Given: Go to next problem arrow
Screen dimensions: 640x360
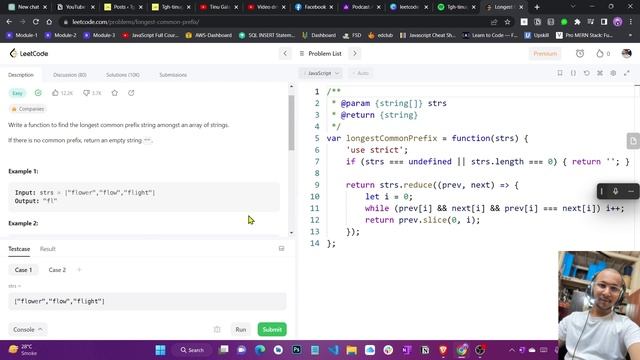Looking at the screenshot, I should (x=355, y=53).
